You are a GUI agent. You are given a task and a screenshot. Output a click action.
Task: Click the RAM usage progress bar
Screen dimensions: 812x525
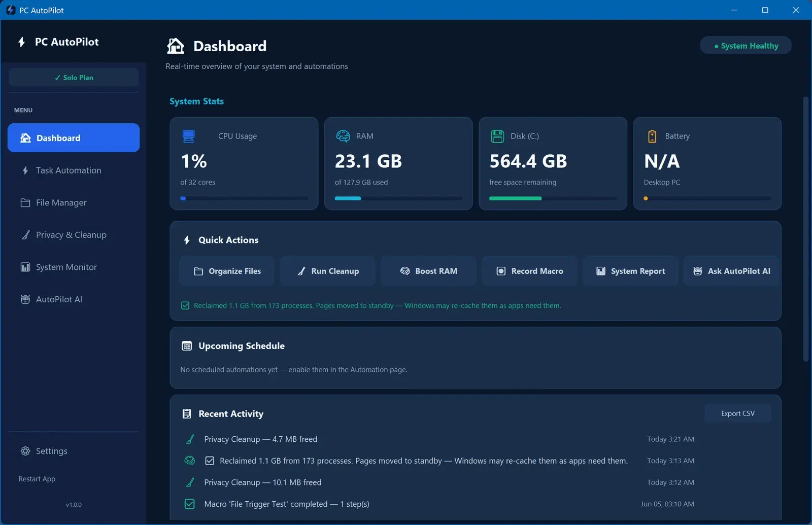(398, 198)
